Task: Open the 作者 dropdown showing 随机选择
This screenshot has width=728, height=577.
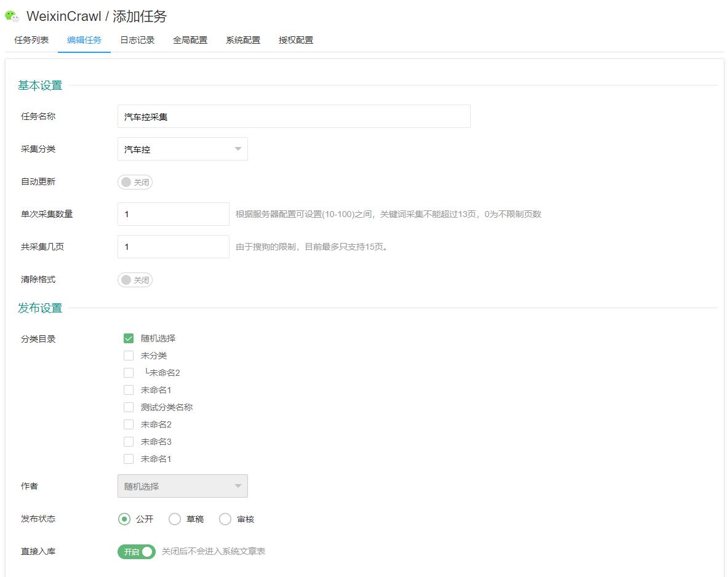Action: (183, 486)
